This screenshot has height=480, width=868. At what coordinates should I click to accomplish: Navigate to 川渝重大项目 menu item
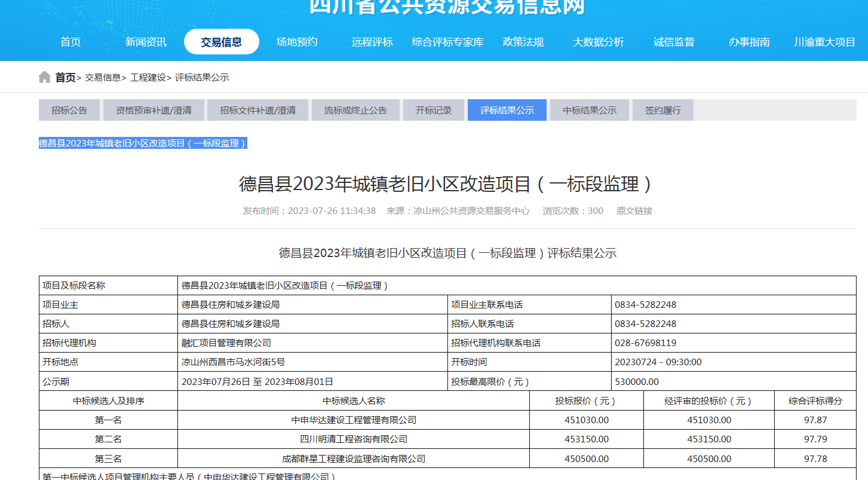[x=824, y=42]
